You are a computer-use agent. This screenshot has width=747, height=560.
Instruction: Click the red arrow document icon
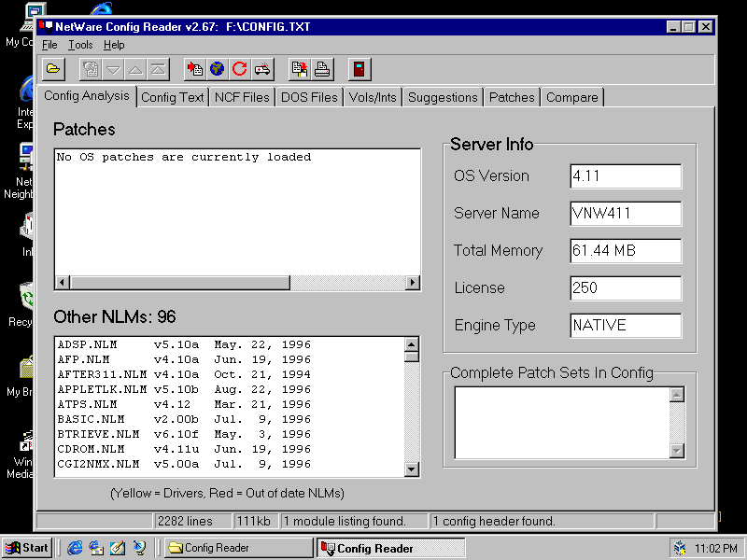[195, 69]
